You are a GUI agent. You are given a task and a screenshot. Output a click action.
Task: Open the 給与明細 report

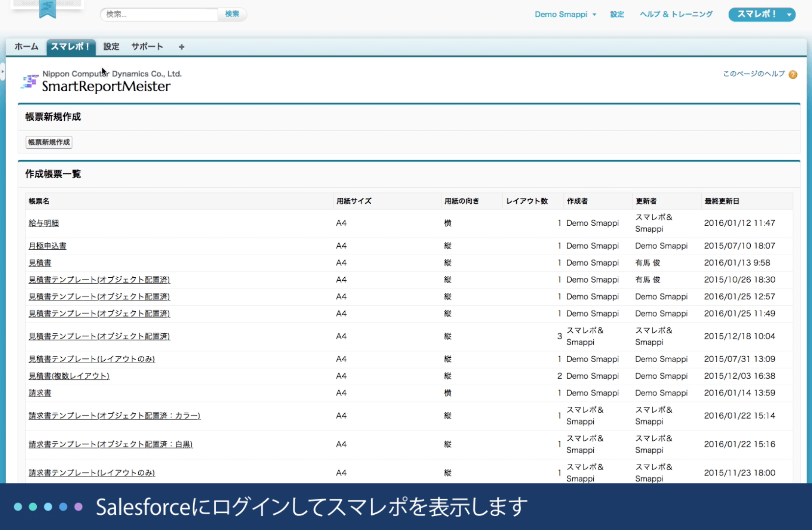pos(44,223)
